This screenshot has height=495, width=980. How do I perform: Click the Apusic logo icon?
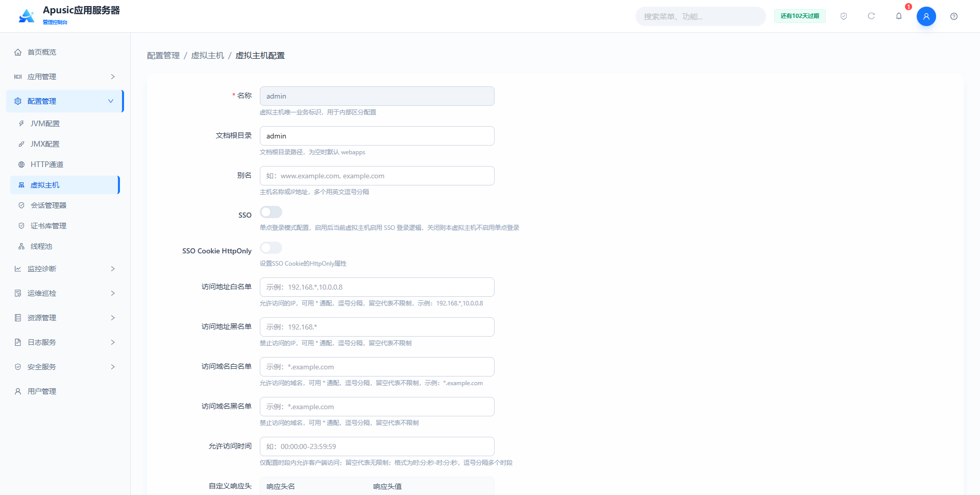click(x=27, y=16)
